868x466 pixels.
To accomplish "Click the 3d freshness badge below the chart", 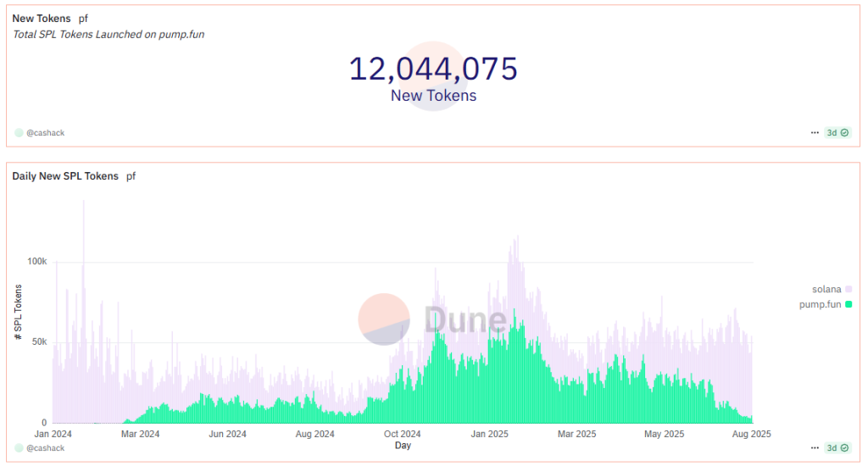I will coord(832,447).
